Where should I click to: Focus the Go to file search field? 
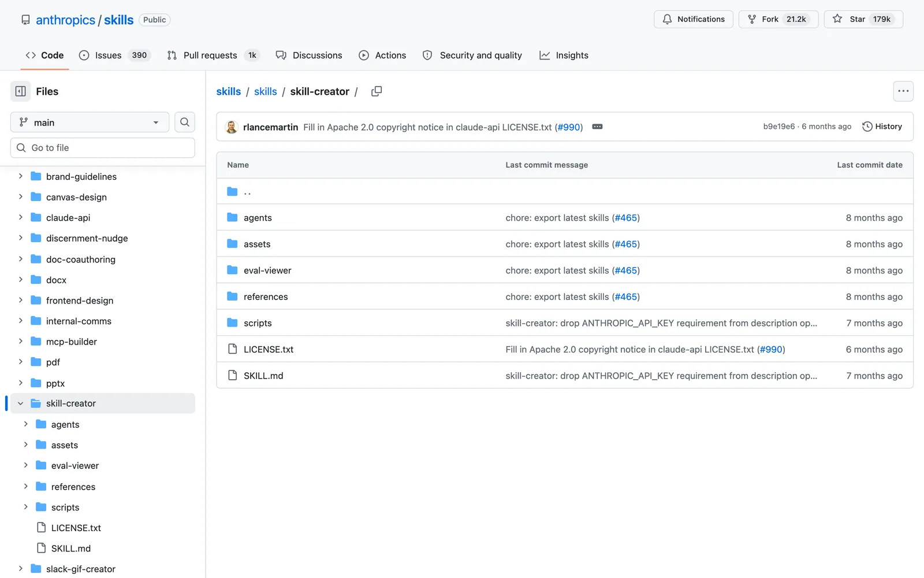pos(103,147)
